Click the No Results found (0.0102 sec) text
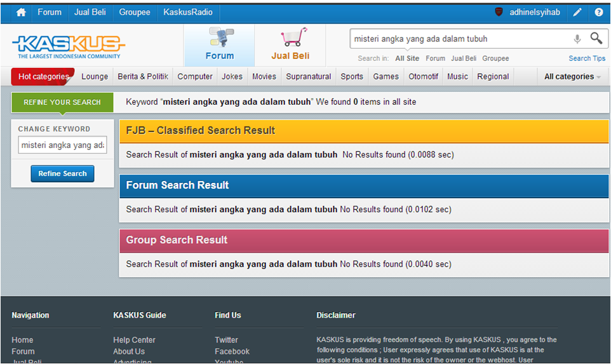Viewport: 611px width, 364px height. click(x=396, y=209)
